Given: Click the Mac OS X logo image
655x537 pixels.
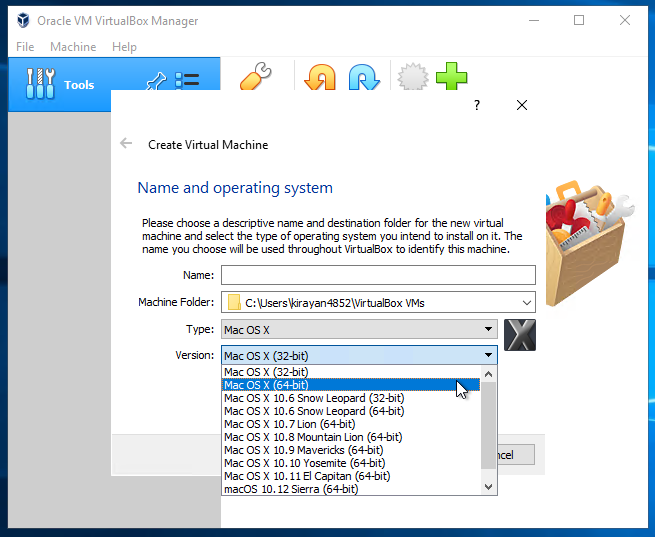Looking at the screenshot, I should click(520, 335).
